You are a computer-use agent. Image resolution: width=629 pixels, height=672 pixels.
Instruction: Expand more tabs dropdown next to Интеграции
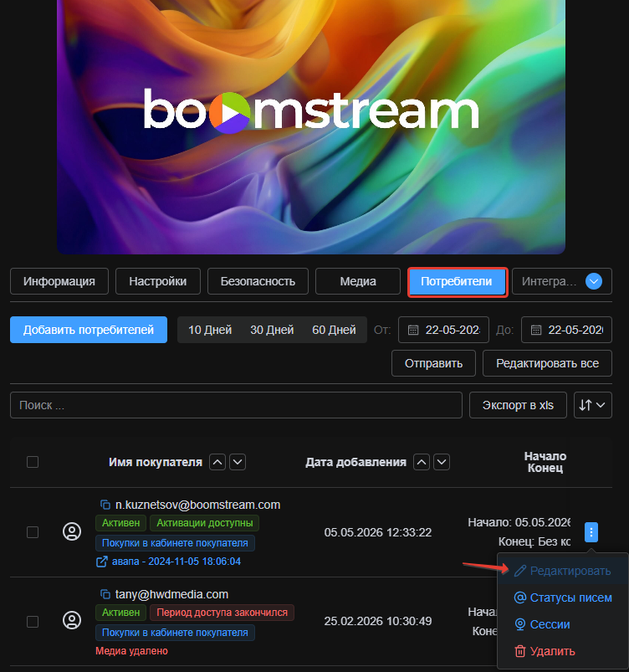(594, 281)
